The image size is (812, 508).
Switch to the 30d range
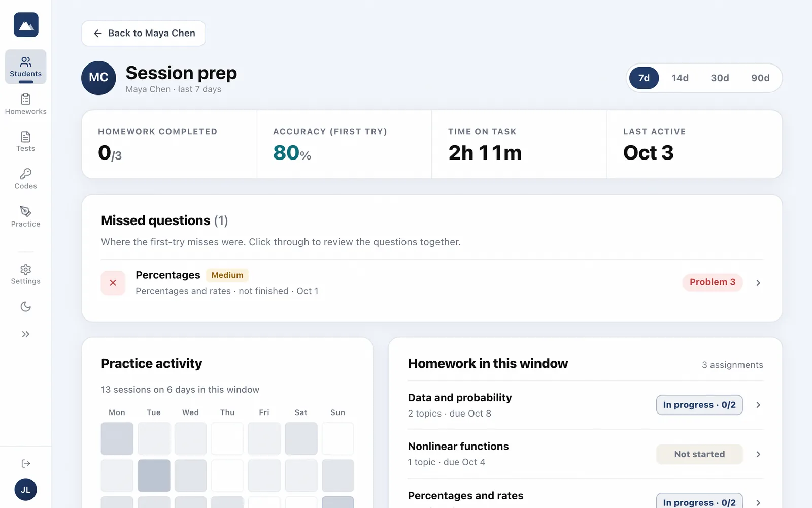tap(720, 78)
